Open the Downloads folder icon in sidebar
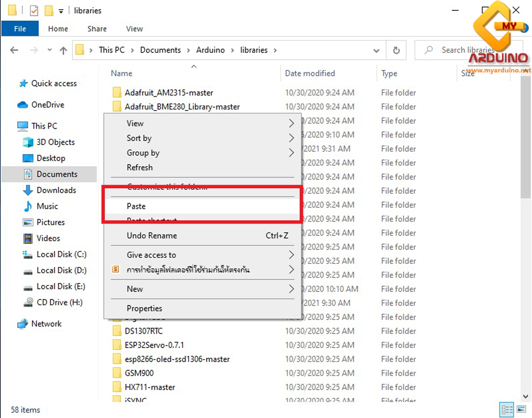This screenshot has height=418, width=532. point(28,190)
